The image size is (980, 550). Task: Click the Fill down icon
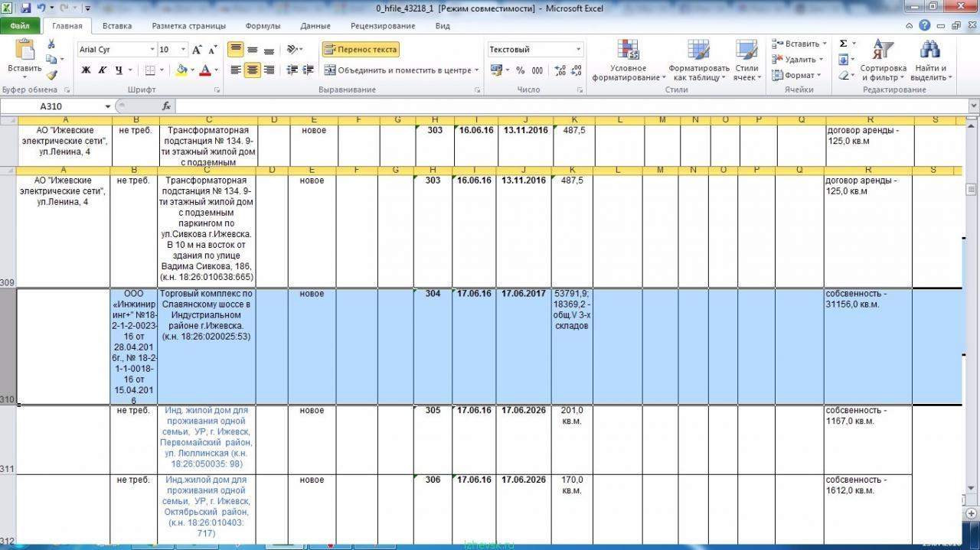[843, 60]
